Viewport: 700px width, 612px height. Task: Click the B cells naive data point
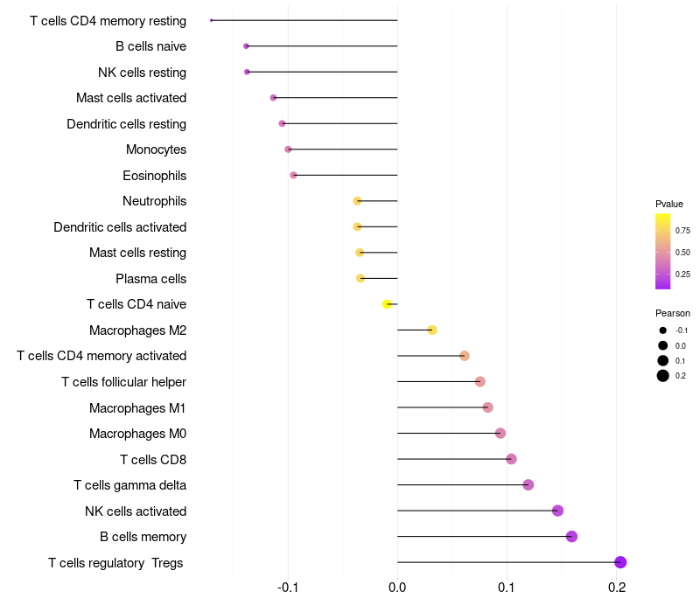(x=246, y=46)
